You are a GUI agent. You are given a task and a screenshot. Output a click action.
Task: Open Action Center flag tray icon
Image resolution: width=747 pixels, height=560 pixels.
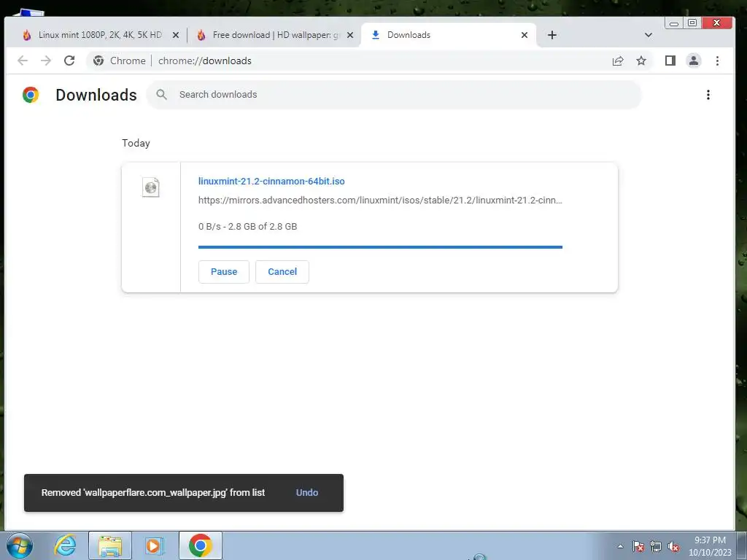point(638,546)
